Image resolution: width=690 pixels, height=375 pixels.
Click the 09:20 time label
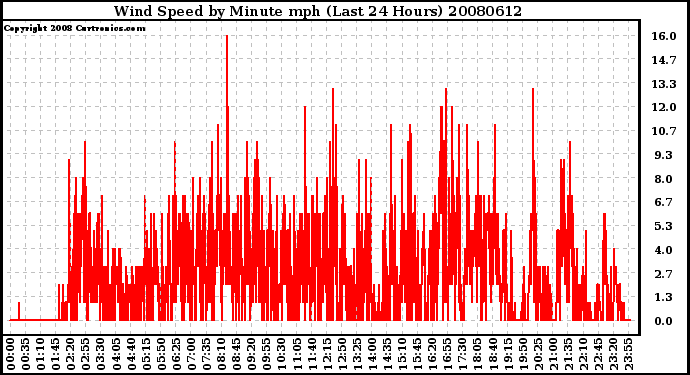[x=251, y=355]
